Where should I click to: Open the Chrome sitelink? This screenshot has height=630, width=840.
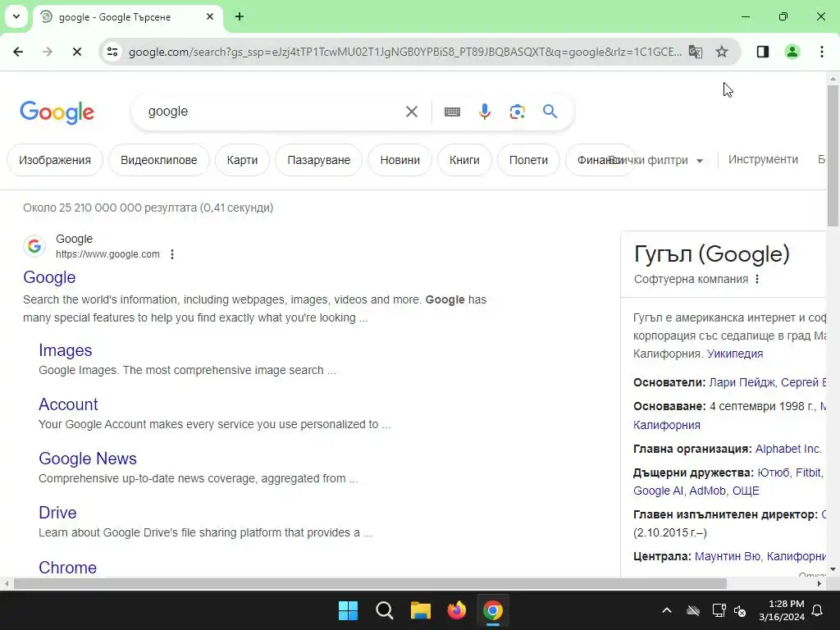click(67, 568)
